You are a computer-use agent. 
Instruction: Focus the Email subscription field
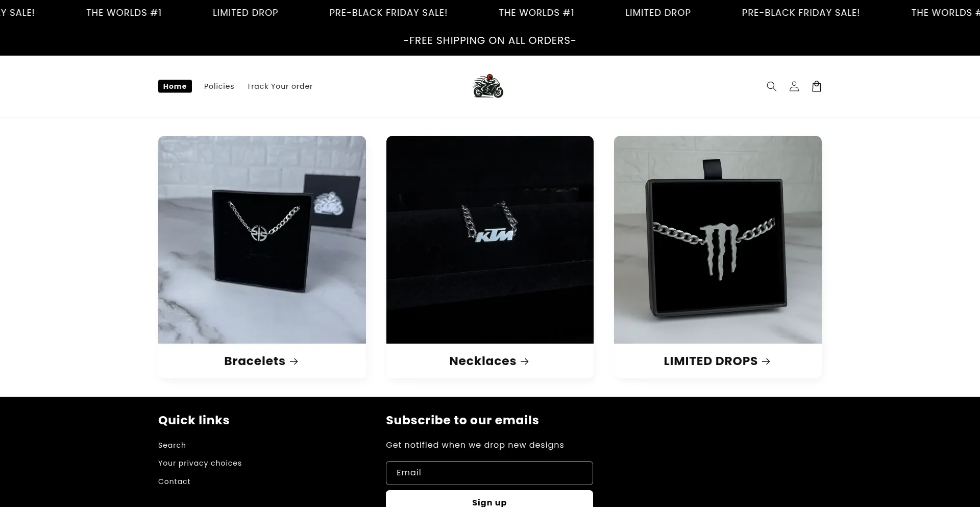point(489,473)
